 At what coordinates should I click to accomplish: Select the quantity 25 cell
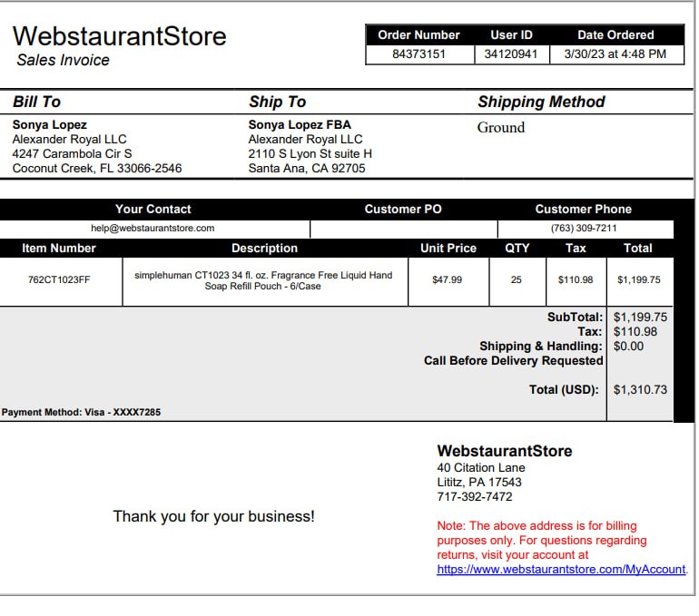(x=517, y=279)
